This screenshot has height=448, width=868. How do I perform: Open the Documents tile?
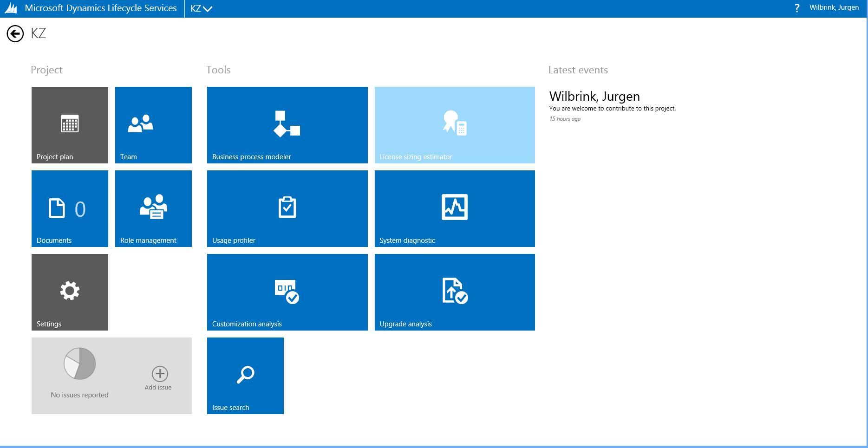tap(70, 208)
